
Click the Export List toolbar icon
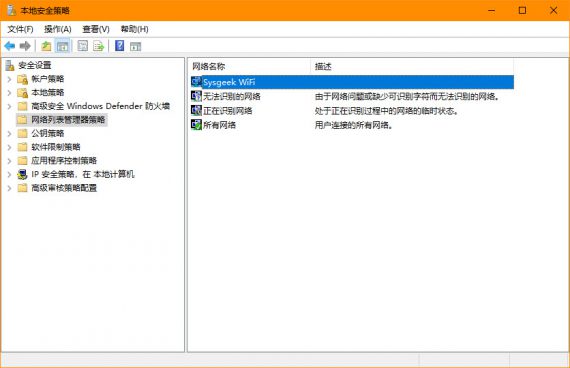pos(99,46)
